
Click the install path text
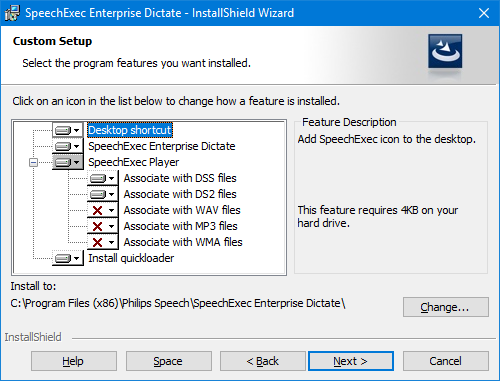click(178, 303)
